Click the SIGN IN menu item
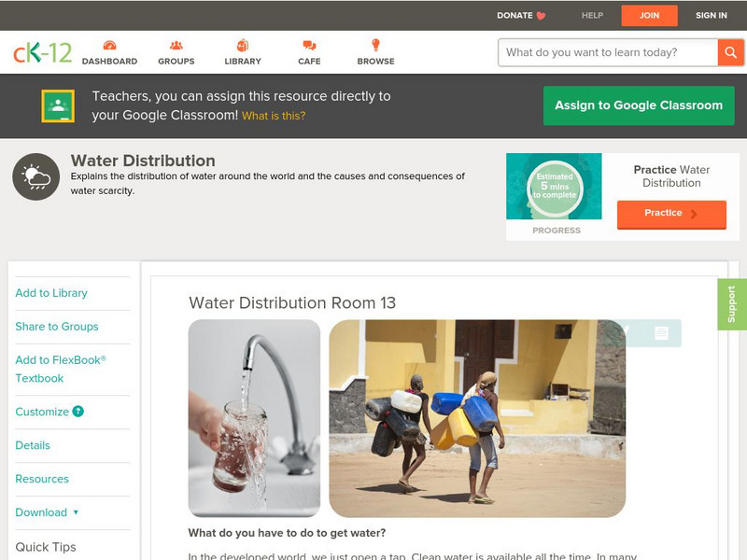 point(712,15)
